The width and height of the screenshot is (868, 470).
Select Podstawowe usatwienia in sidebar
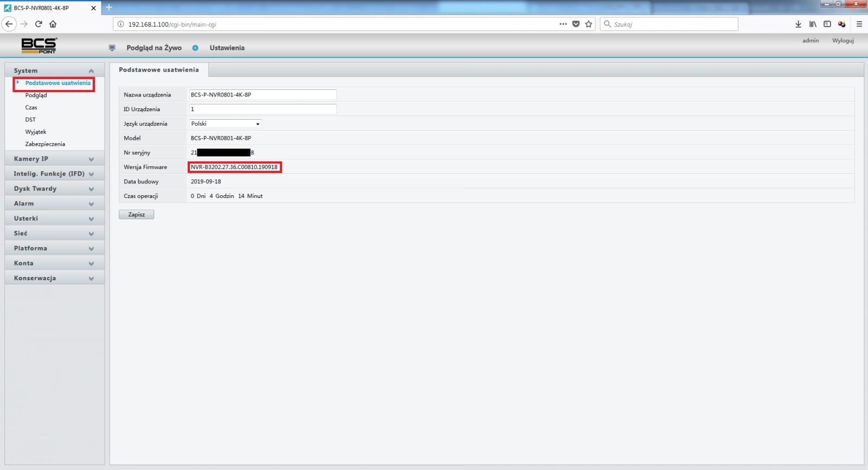[x=58, y=83]
